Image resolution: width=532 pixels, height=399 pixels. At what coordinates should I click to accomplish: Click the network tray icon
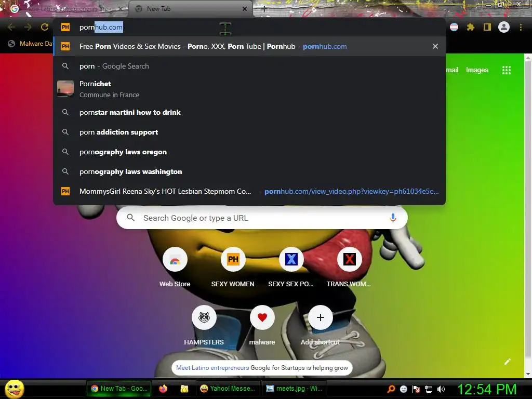pos(429,389)
